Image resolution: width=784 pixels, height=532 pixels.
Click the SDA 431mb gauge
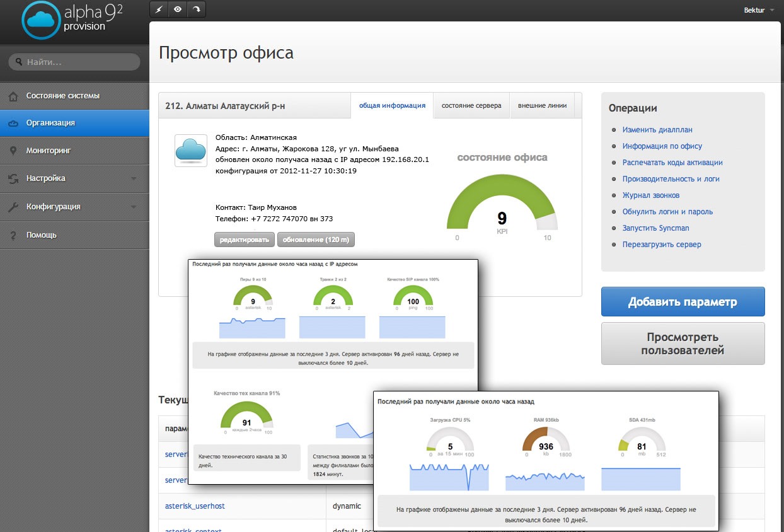click(641, 443)
